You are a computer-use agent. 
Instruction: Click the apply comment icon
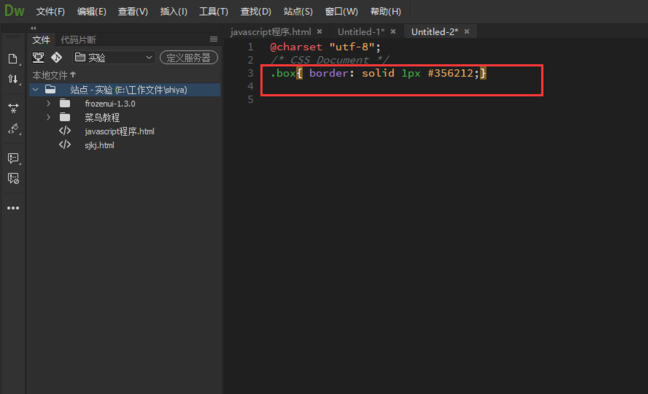tap(13, 158)
